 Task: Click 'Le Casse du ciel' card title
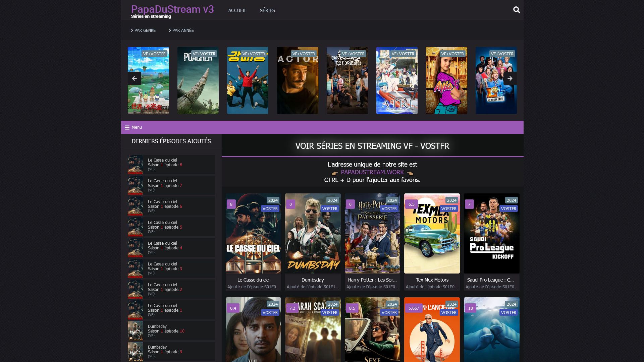point(253,280)
